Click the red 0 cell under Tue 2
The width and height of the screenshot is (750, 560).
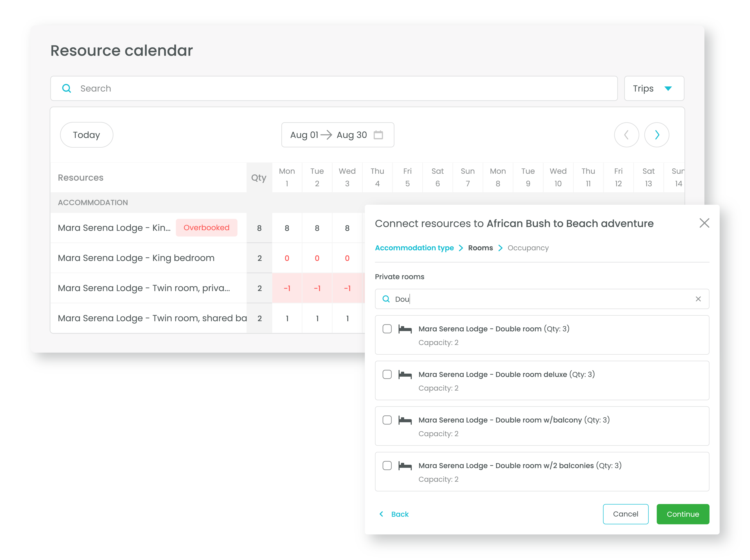[317, 258]
